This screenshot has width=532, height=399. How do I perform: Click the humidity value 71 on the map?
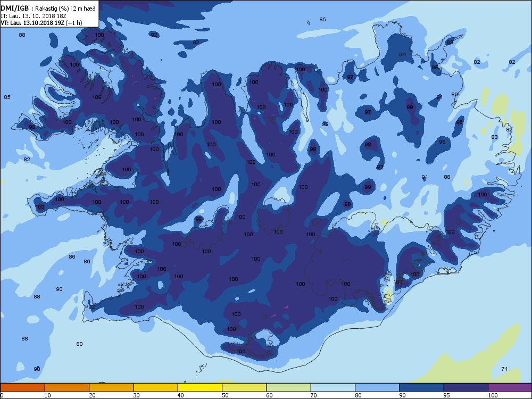504,369
